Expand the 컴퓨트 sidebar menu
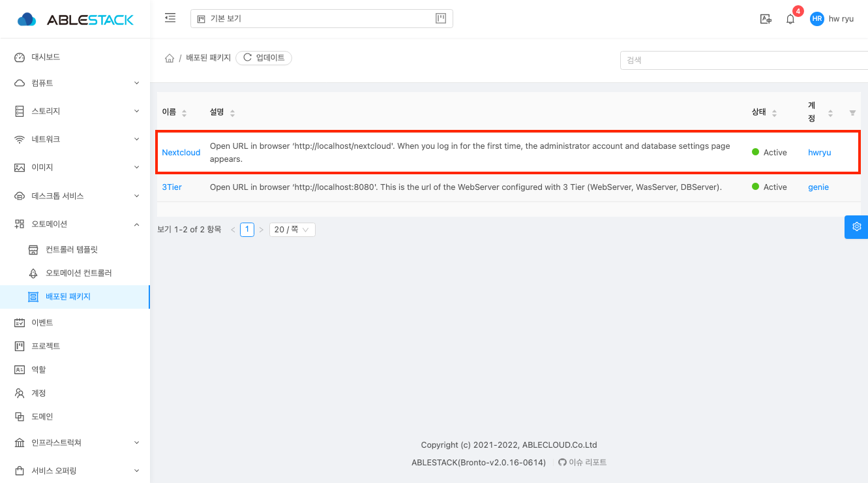Viewport: 868px width, 483px height. (x=75, y=84)
